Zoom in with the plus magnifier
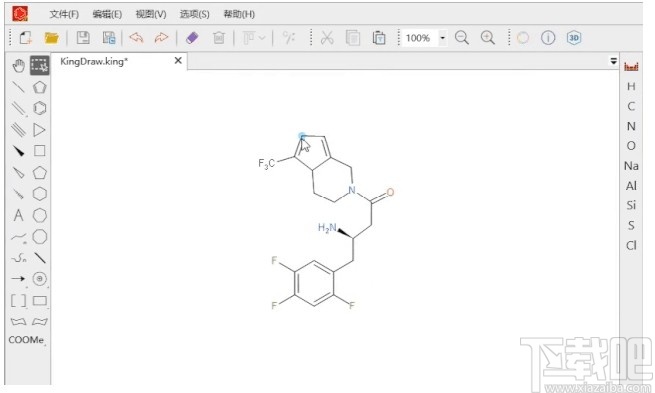 point(487,38)
